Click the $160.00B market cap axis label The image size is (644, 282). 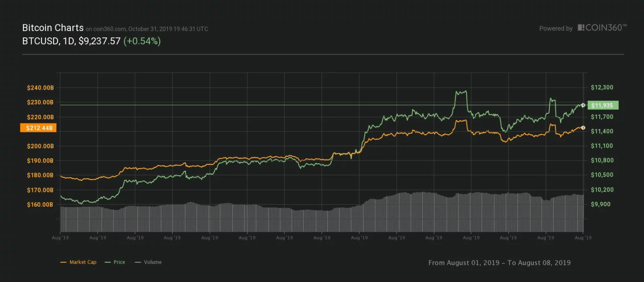click(40, 205)
